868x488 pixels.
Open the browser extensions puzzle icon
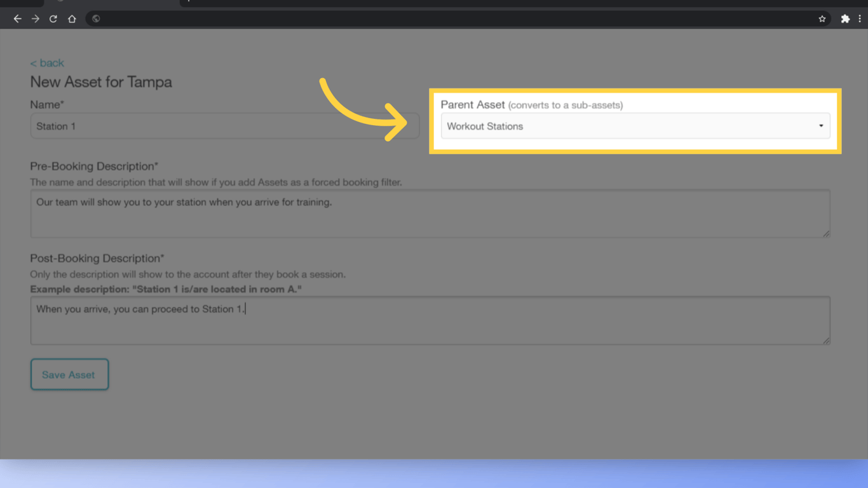(x=845, y=18)
